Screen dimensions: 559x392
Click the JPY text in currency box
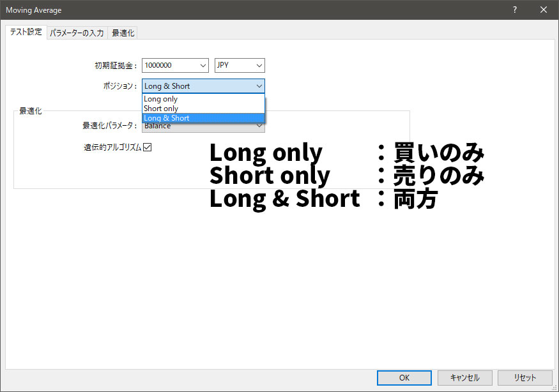pos(224,65)
